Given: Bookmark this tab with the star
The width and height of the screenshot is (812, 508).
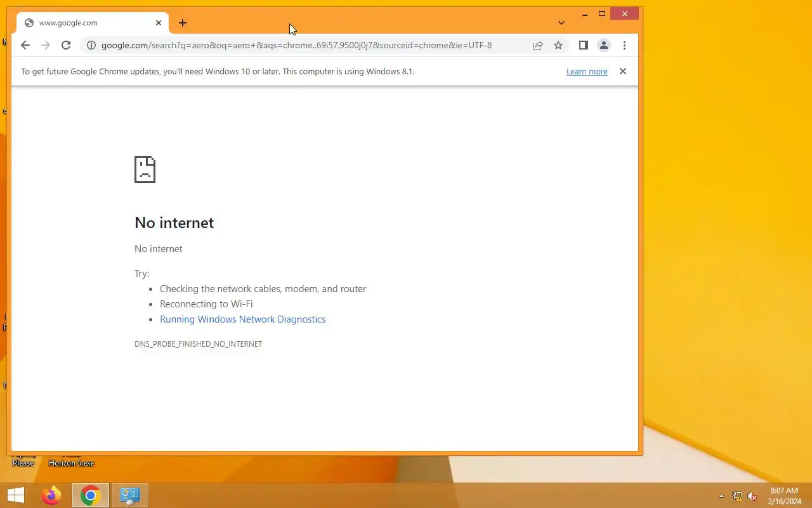Looking at the screenshot, I should coord(558,45).
